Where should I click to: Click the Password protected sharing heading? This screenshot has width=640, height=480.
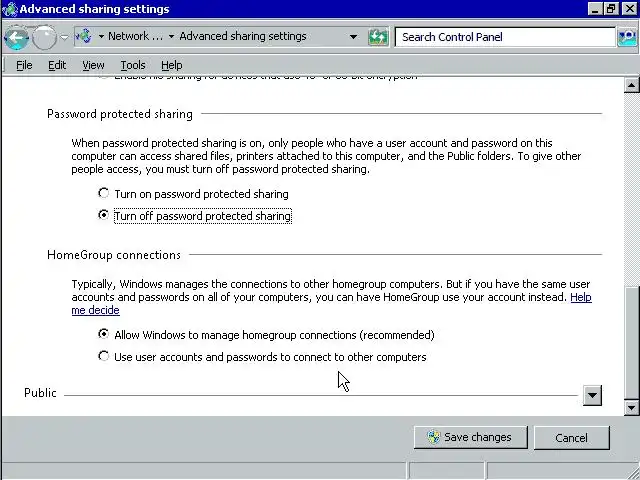[120, 114]
